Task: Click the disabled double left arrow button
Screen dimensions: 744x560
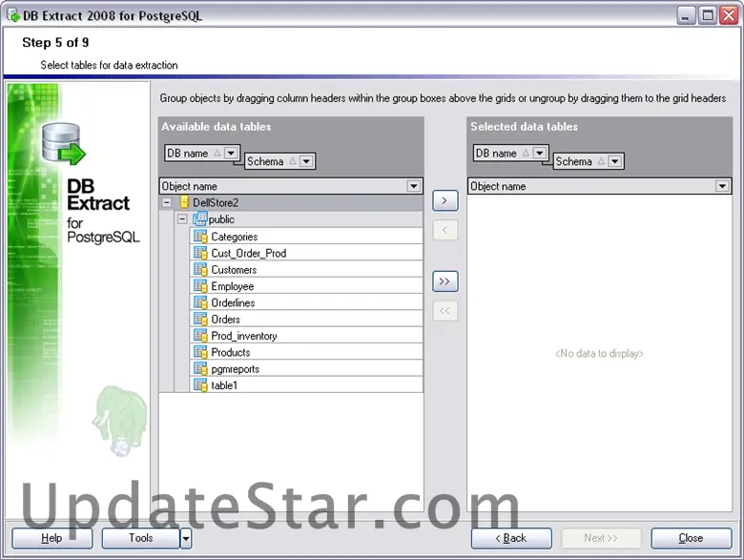Action: (x=444, y=311)
